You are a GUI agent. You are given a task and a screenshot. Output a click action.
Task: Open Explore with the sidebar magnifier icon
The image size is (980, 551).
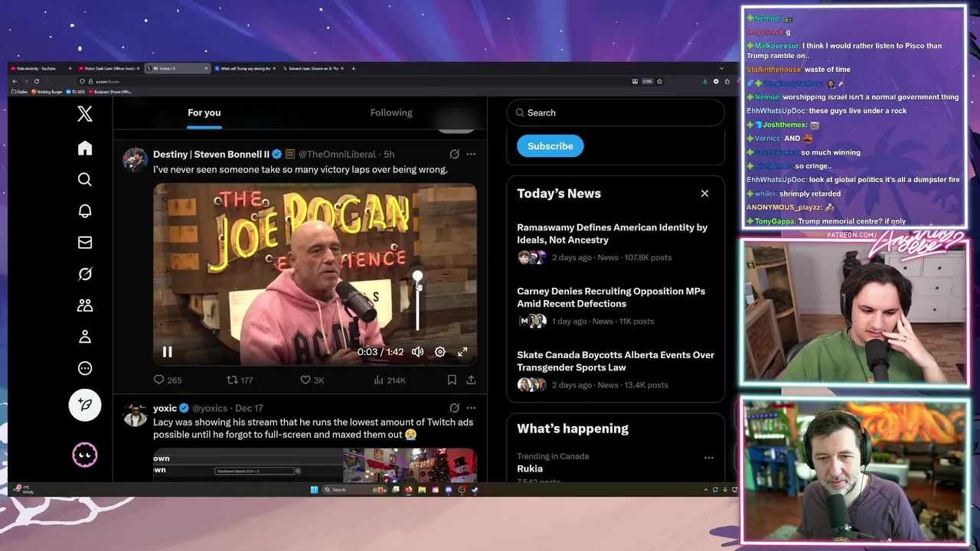click(85, 179)
